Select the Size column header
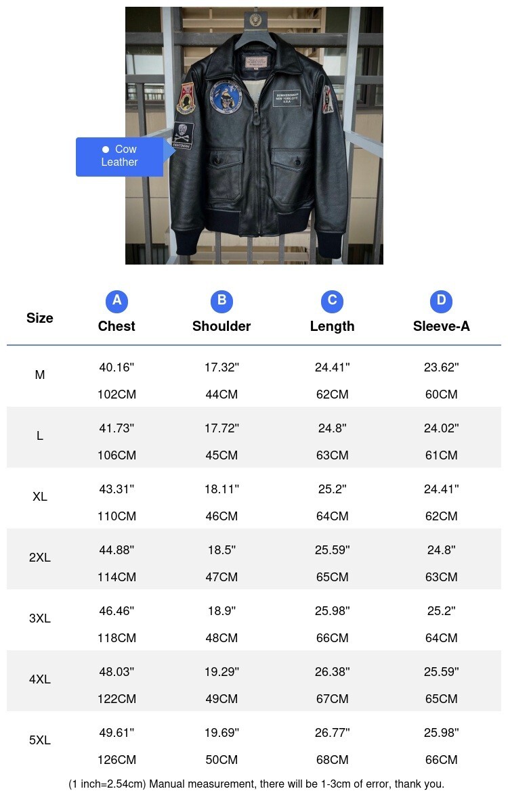The width and height of the screenshot is (508, 812). point(40,318)
